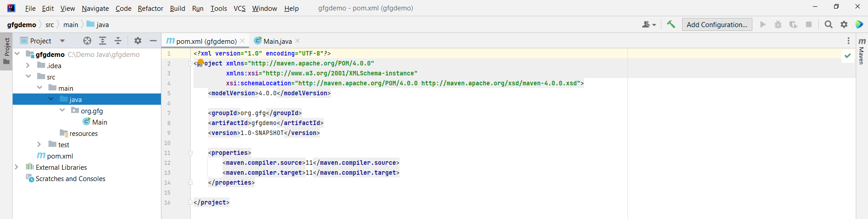Screen dimensions: 868x219
Task: Open the Maven tool window sidebar
Action: (x=862, y=51)
